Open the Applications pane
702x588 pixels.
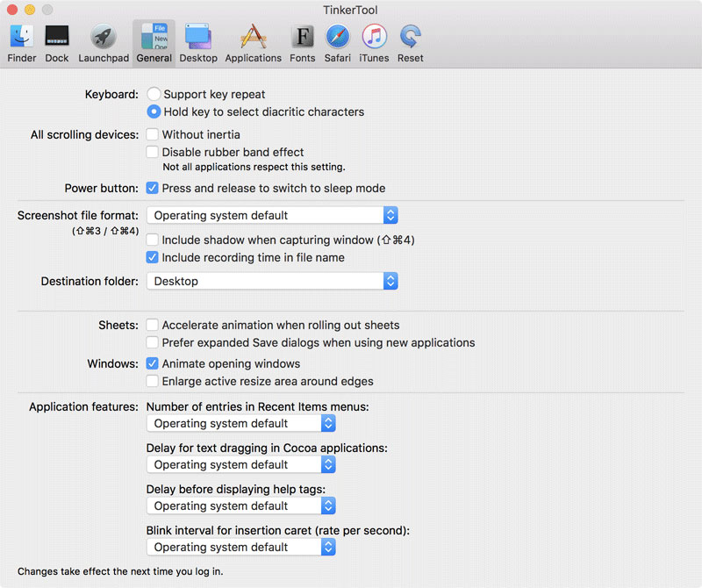[x=254, y=43]
